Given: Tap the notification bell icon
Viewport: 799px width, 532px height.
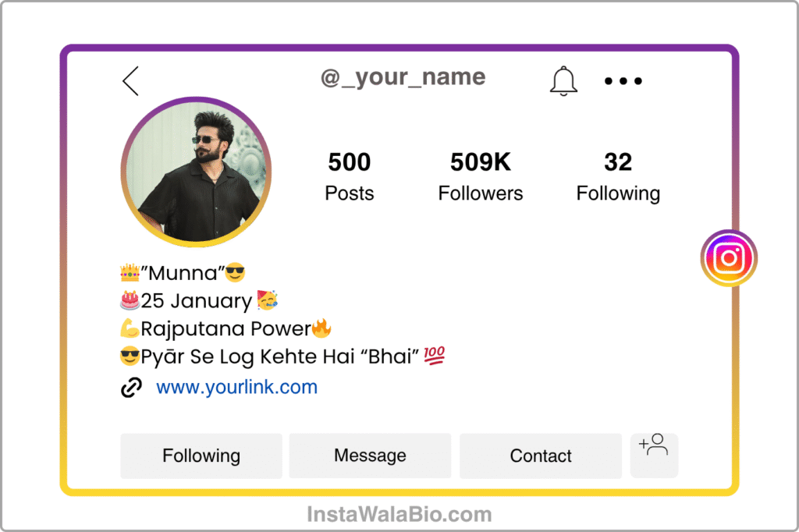Looking at the screenshot, I should [x=563, y=81].
